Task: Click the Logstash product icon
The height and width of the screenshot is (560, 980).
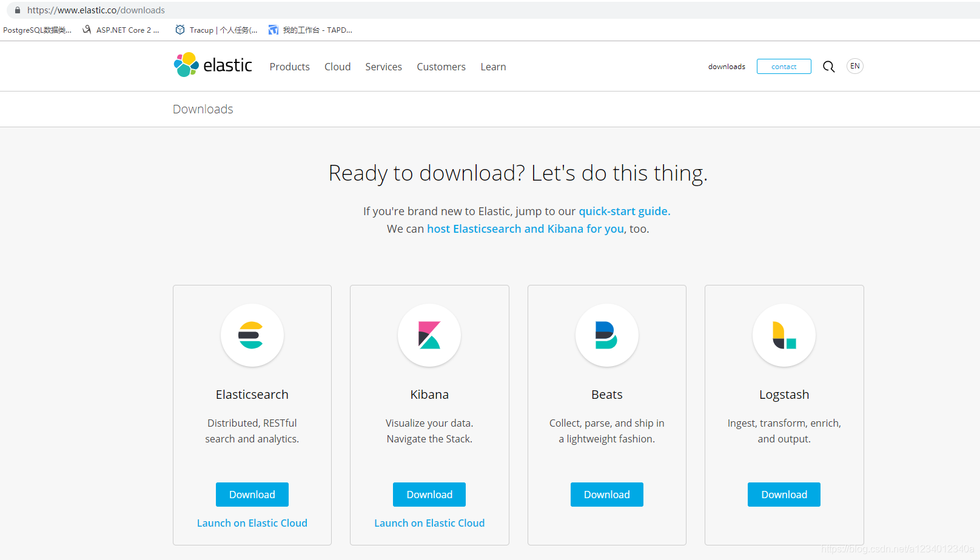Action: pos(784,335)
